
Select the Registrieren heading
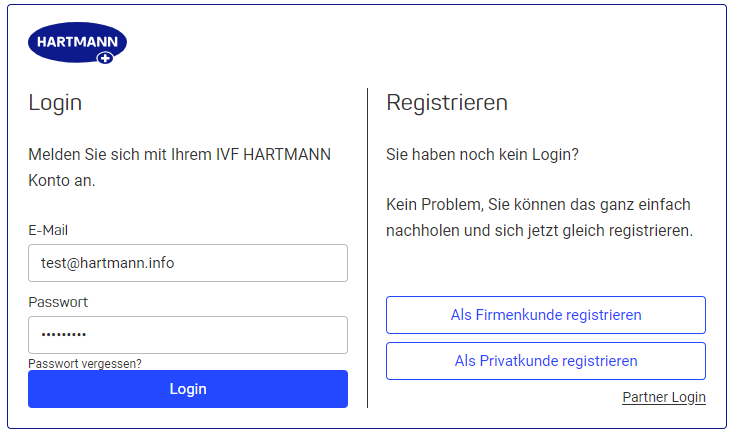pyautogui.click(x=447, y=103)
